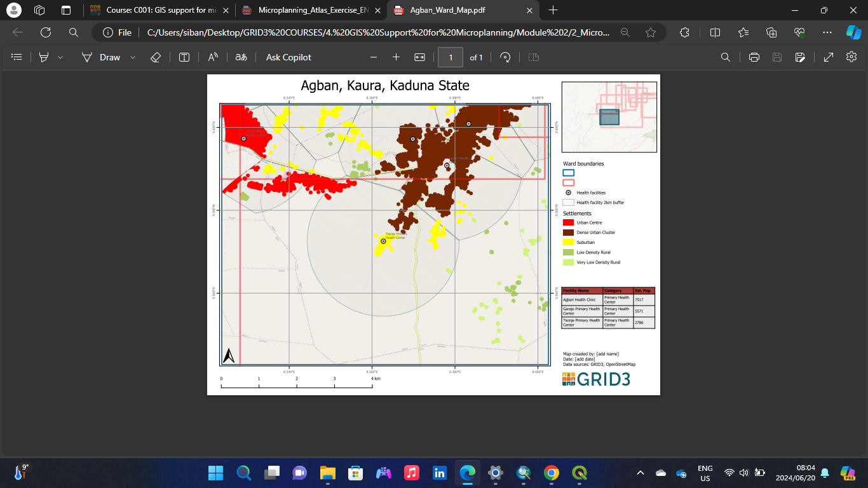Viewport: 868px width, 488px height.
Task: Click the Save as icon
Action: (801, 57)
